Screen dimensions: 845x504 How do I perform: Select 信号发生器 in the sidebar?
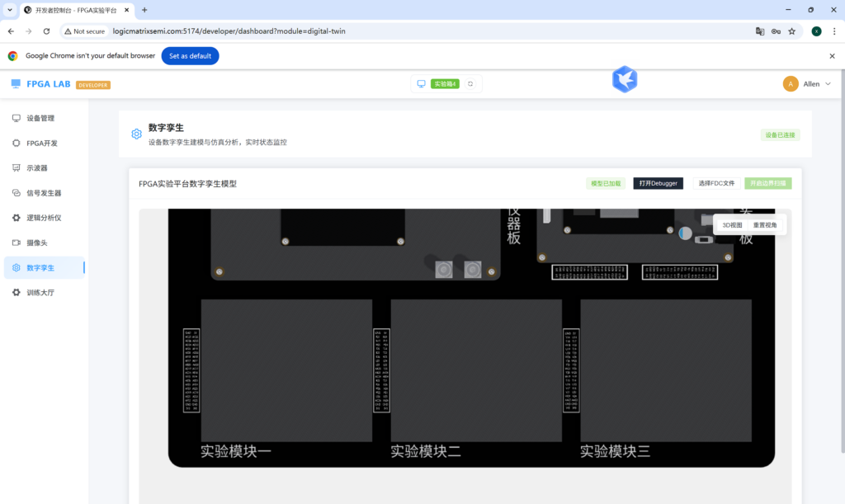[44, 193]
